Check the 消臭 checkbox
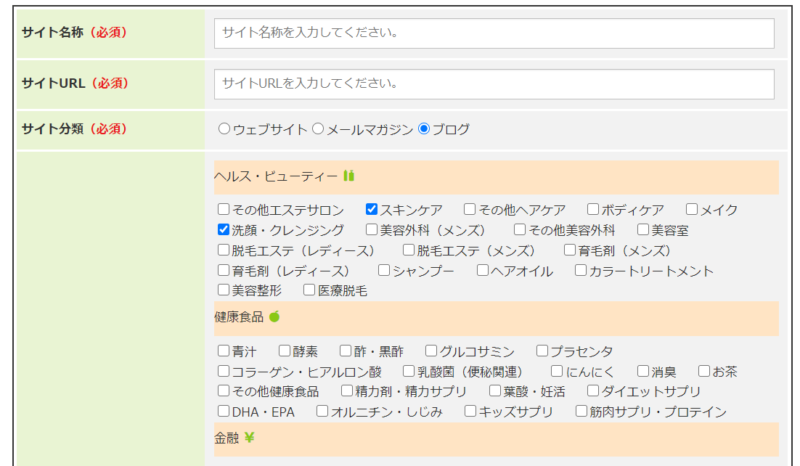 (643, 371)
